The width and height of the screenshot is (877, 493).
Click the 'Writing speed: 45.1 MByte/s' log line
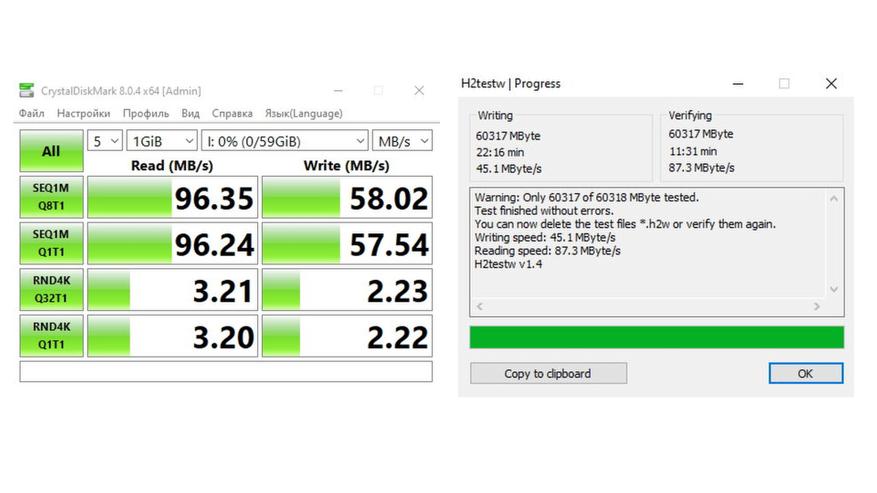[545, 237]
